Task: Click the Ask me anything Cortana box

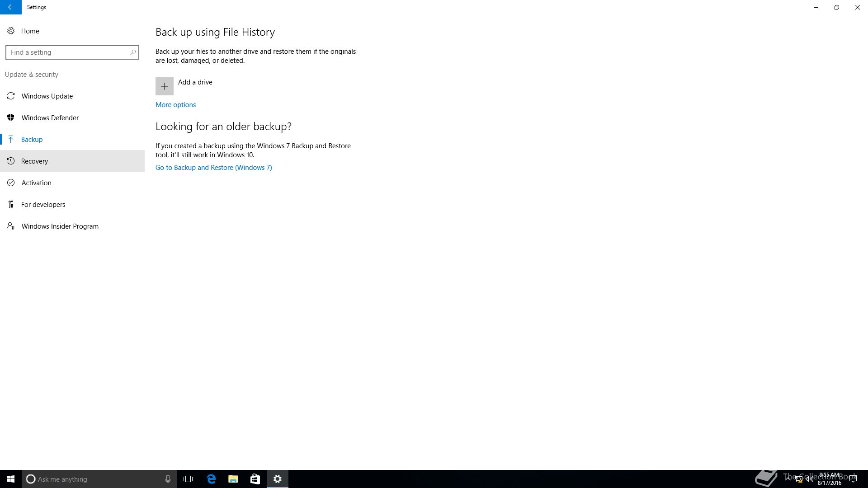Action: coord(99,479)
